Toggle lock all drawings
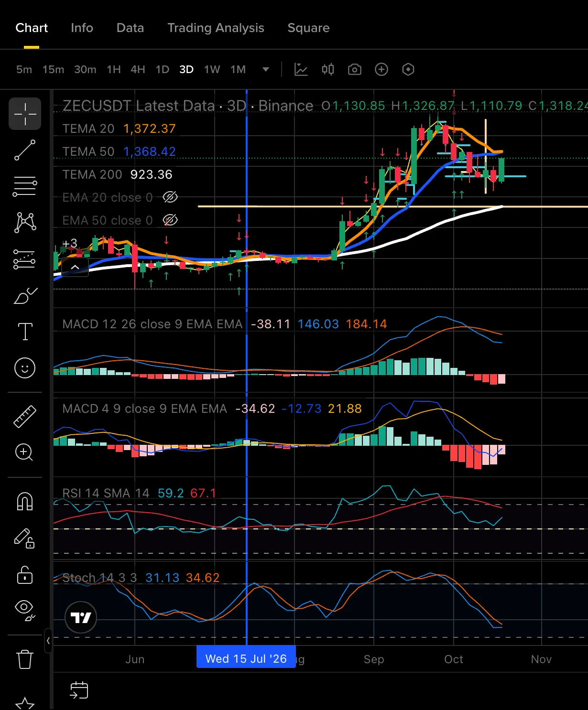The height and width of the screenshot is (710, 588). pyautogui.click(x=25, y=574)
